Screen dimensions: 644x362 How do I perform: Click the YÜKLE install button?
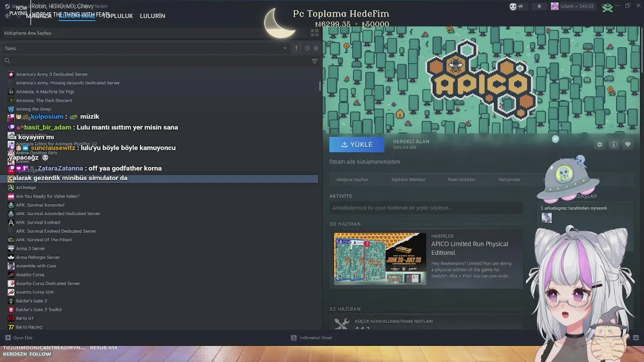(x=357, y=144)
